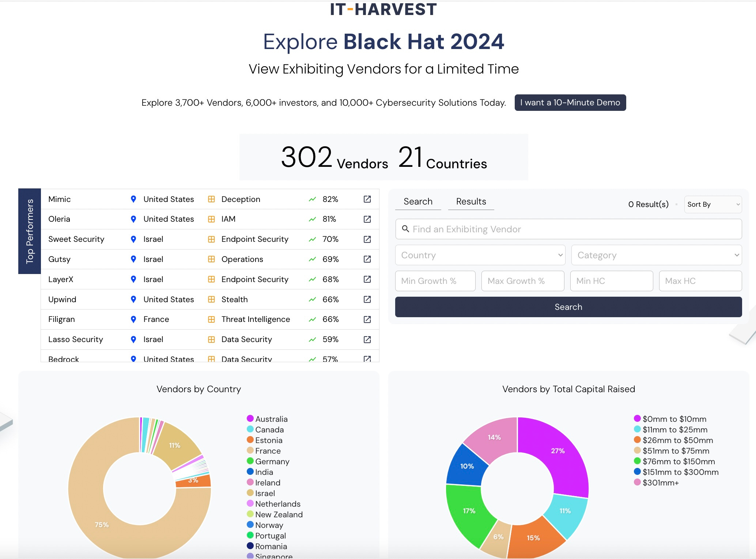Open Lasso Security external link icon
Viewport: 756px width, 559px height.
[367, 339]
